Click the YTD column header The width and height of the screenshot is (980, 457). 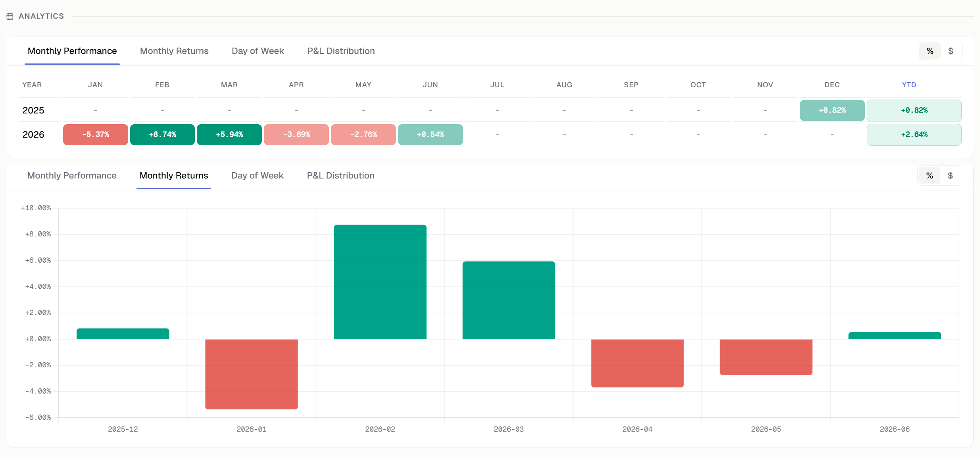[x=909, y=85]
